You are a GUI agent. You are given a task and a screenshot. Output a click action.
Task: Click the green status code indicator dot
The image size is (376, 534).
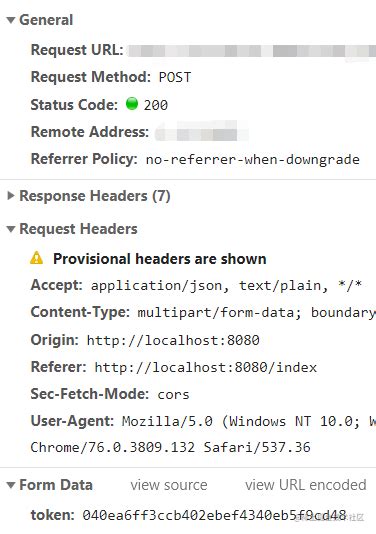click(132, 104)
